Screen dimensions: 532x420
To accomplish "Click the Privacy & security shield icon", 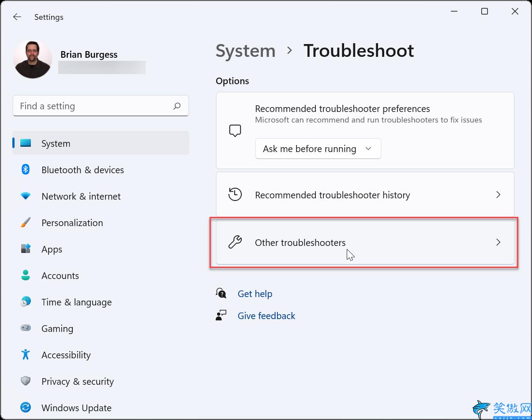I will pos(26,381).
